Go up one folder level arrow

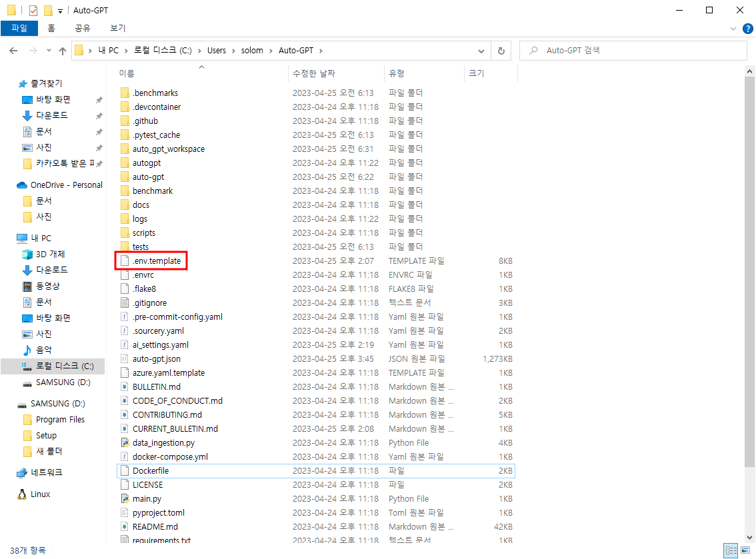coord(63,51)
